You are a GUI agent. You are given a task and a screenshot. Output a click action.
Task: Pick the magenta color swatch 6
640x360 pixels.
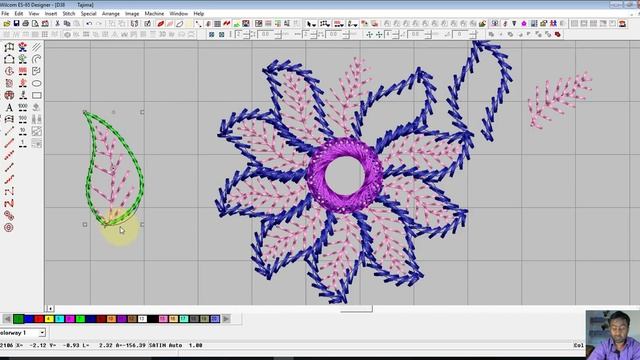[x=70, y=319]
